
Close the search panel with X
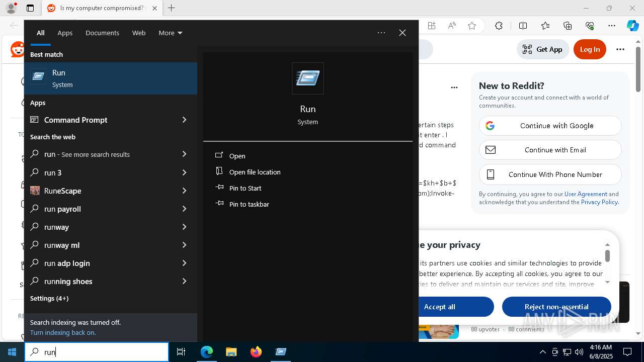click(403, 33)
